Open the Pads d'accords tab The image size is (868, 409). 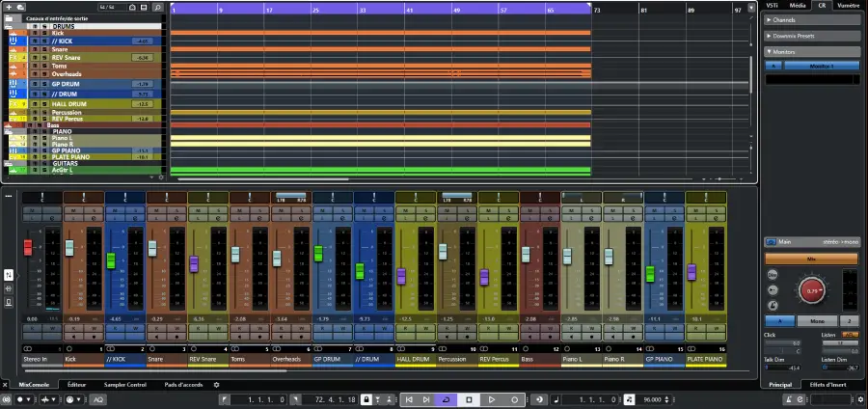183,385
